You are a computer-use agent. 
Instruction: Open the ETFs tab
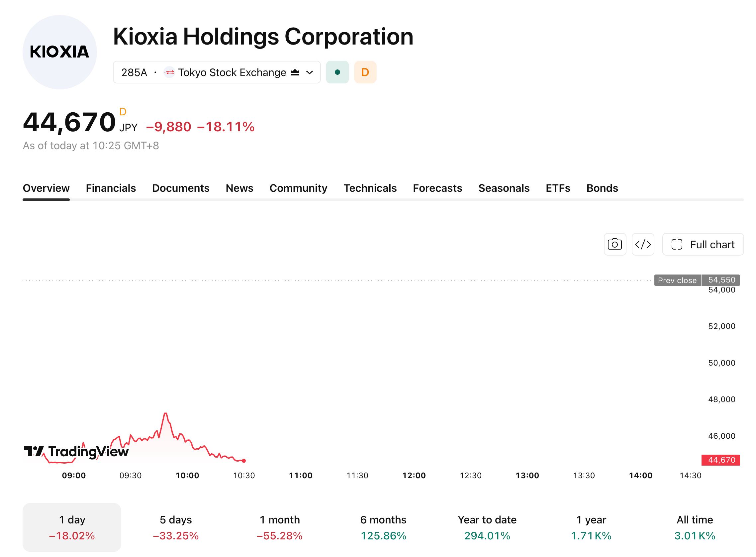pos(558,188)
